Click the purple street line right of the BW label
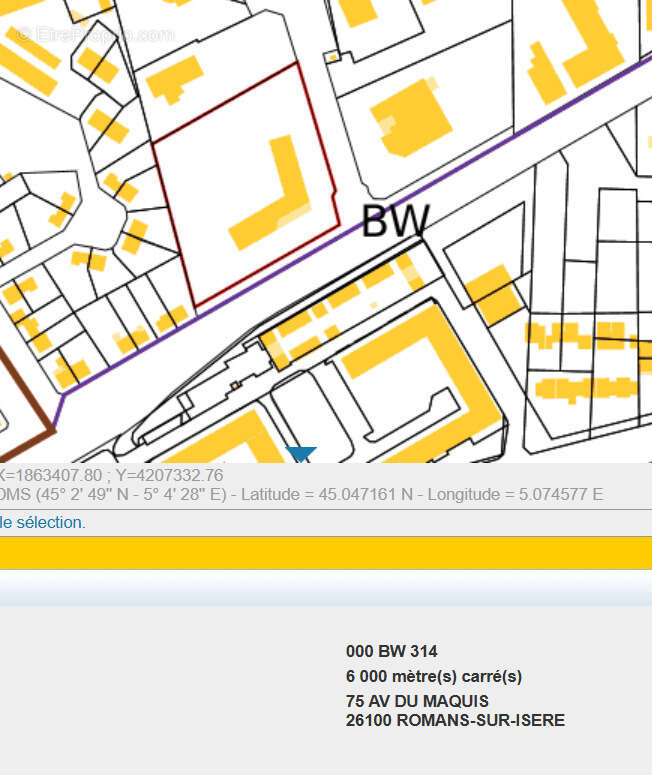Viewport: 652px width, 775px height. (x=520, y=138)
